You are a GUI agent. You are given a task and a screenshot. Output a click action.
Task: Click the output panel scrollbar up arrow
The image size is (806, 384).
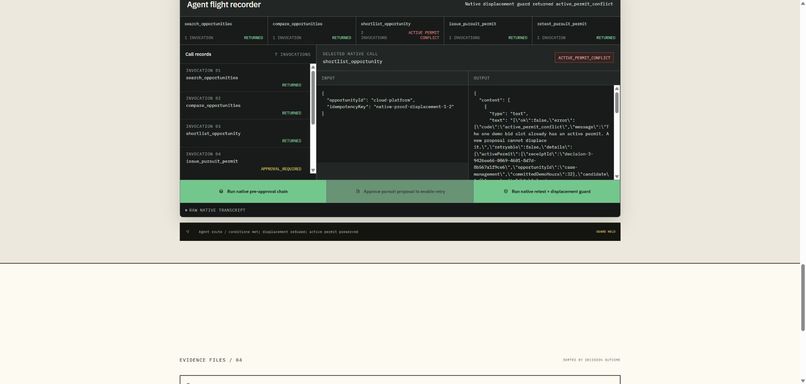[x=617, y=88]
